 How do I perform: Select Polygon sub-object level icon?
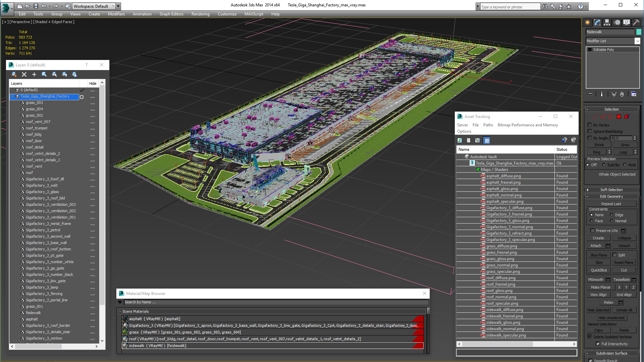619,117
